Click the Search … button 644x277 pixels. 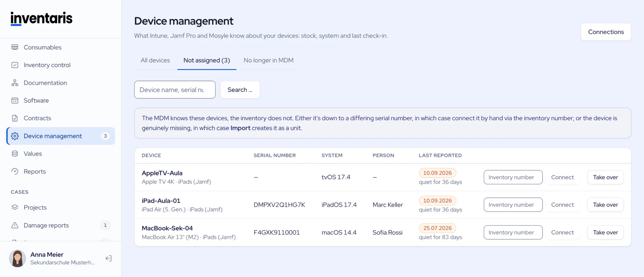tap(240, 90)
